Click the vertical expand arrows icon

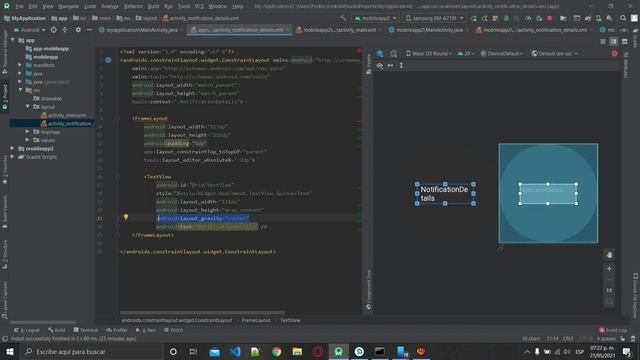[x=401, y=65]
